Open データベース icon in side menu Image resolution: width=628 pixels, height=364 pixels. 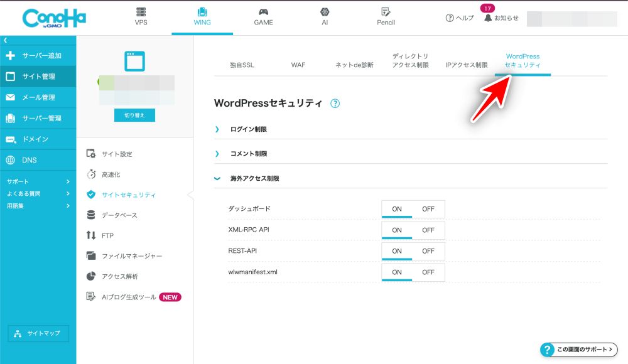point(91,215)
